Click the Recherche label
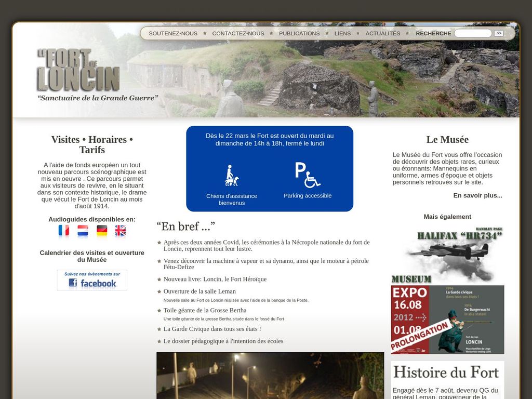Viewport: 532px width, 399px height. [x=434, y=33]
